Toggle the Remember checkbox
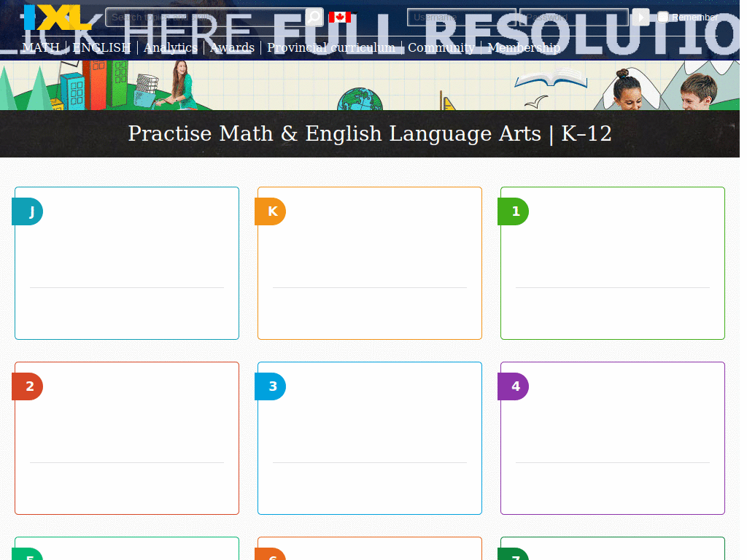The width and height of the screenshot is (747, 560). click(663, 17)
